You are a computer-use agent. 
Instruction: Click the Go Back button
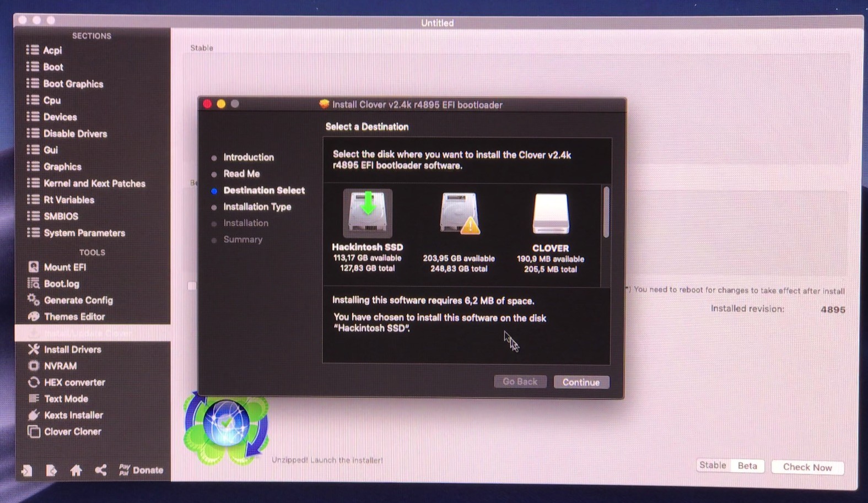point(520,382)
